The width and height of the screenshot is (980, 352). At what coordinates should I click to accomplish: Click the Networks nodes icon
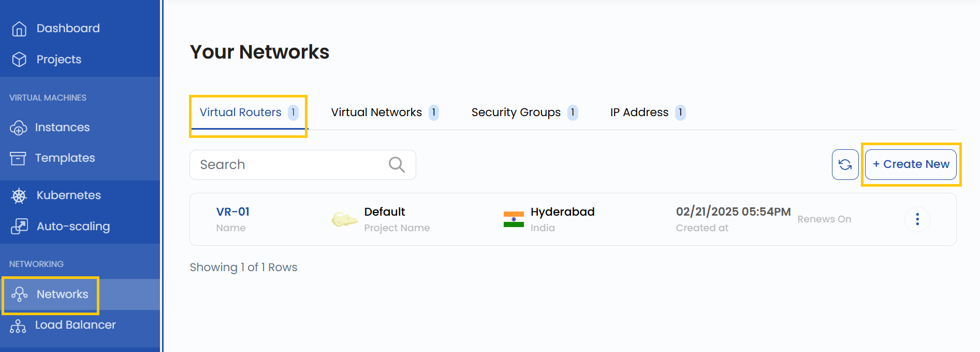(x=20, y=294)
